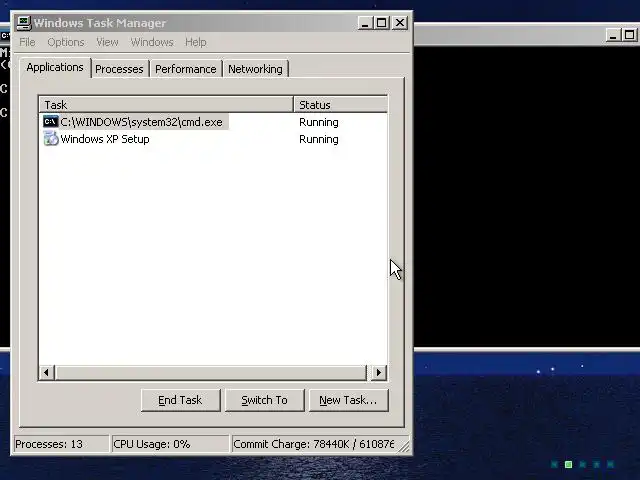This screenshot has height=480, width=640.
Task: Open the View menu
Action: click(x=107, y=42)
